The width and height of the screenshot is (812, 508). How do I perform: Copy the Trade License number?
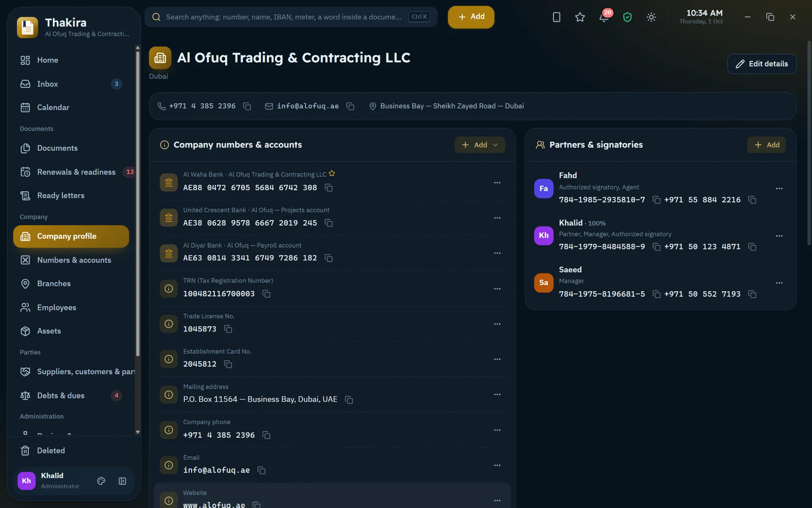[x=228, y=329]
